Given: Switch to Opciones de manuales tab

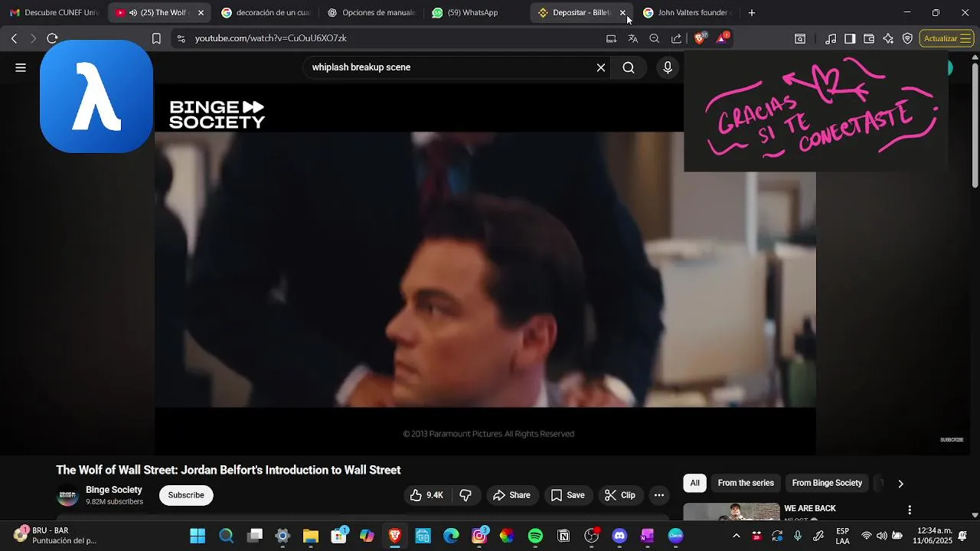Looking at the screenshot, I should (371, 13).
